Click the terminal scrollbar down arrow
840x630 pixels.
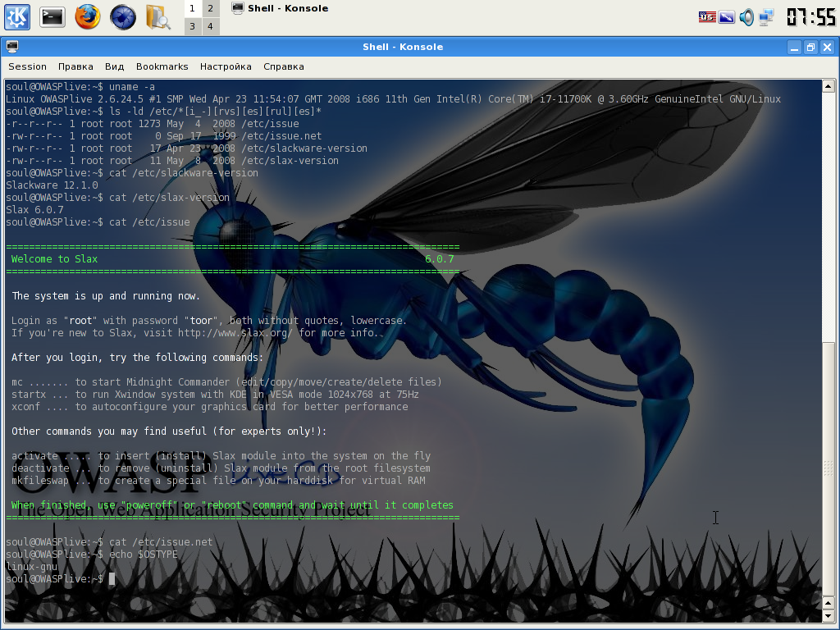(x=829, y=615)
